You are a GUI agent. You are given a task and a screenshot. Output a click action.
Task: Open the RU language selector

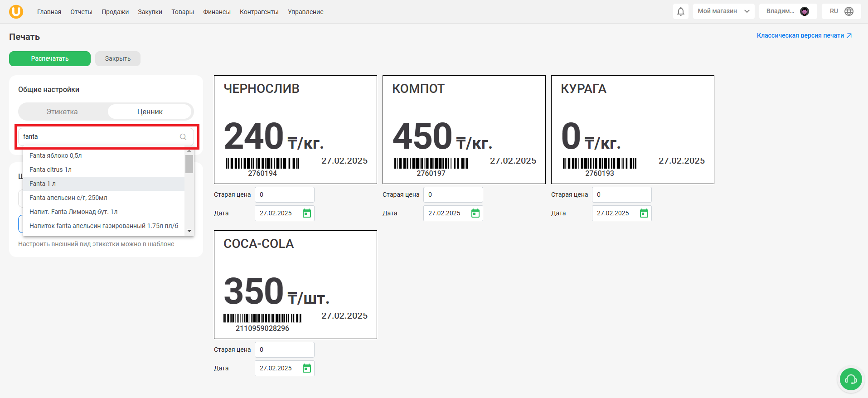[x=842, y=11]
